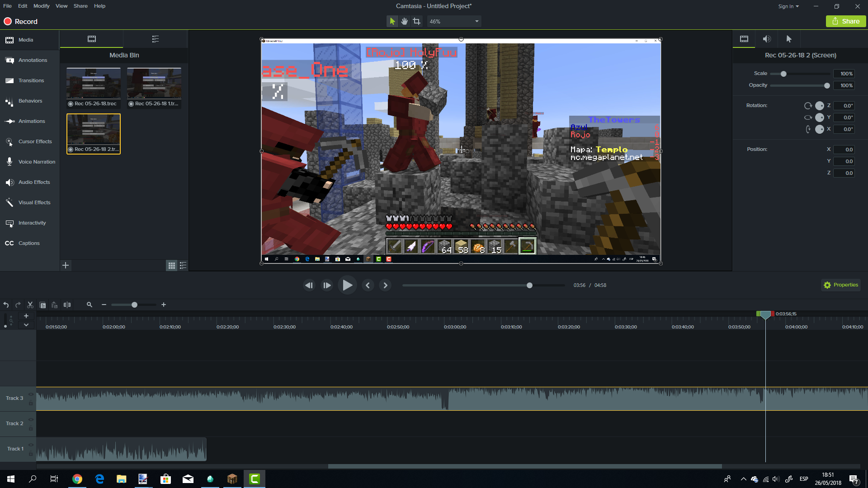Click the timeline zoom magnifier icon
The width and height of the screenshot is (868, 488).
pos(90,305)
